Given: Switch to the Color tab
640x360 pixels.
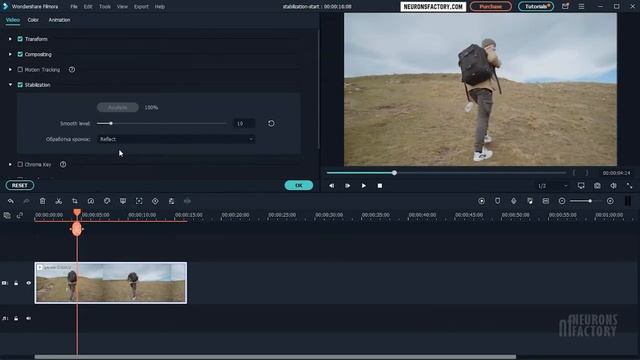Looking at the screenshot, I should coord(33,20).
